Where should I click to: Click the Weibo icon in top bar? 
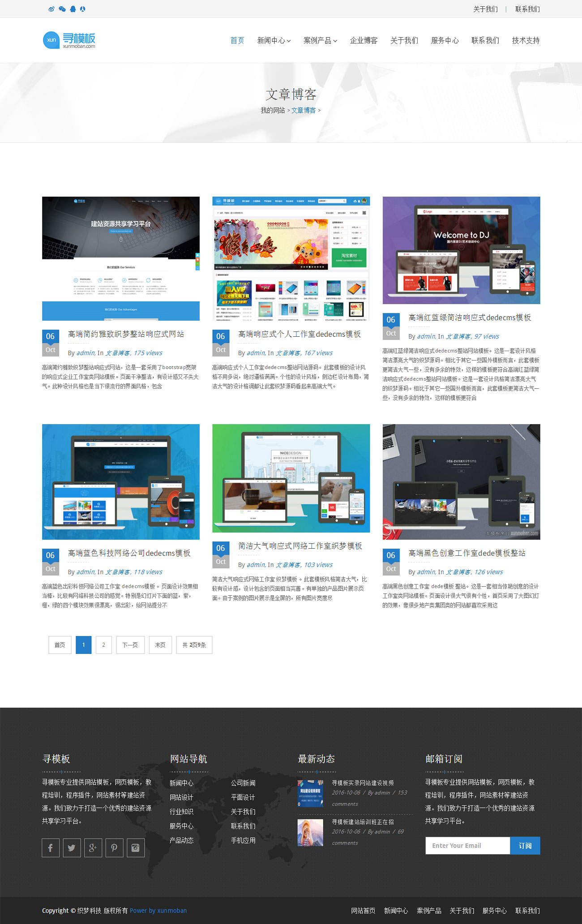coord(51,9)
